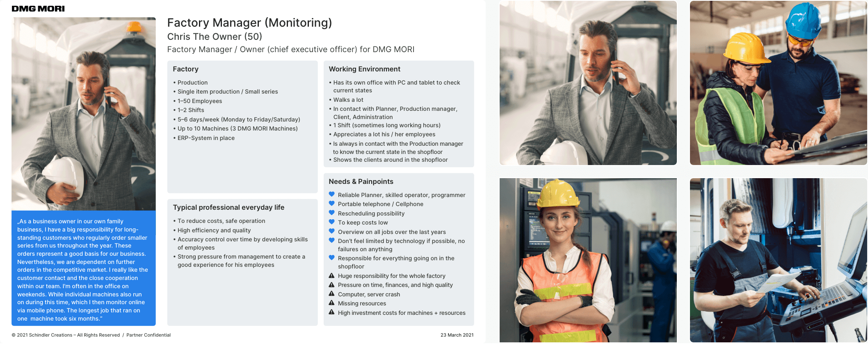Image resolution: width=868 pixels, height=344 pixels.
Task: Click the date 23 March 2021
Action: [457, 335]
